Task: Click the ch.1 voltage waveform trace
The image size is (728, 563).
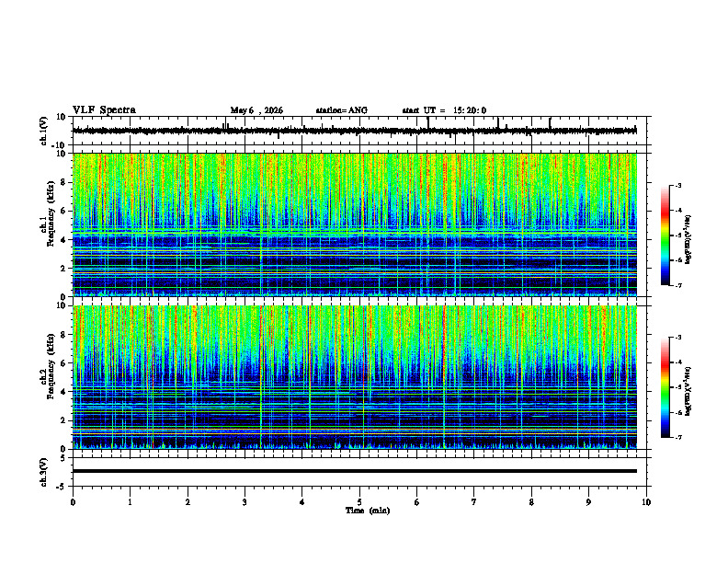Action: pyautogui.click(x=355, y=131)
